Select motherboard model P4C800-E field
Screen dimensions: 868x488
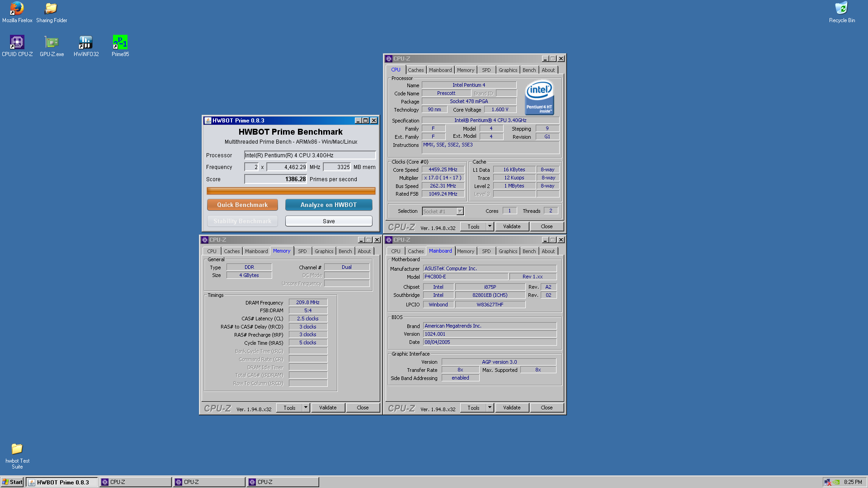[465, 277]
